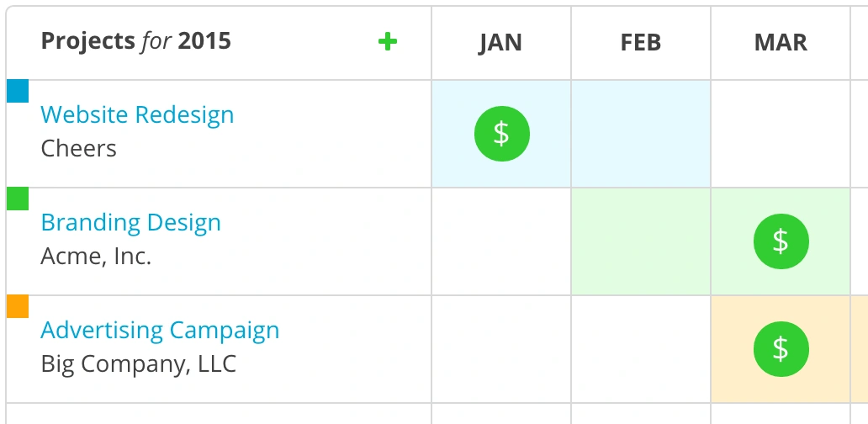Click the green plus add project icon
Screen dimensions: 868x424
point(387,41)
